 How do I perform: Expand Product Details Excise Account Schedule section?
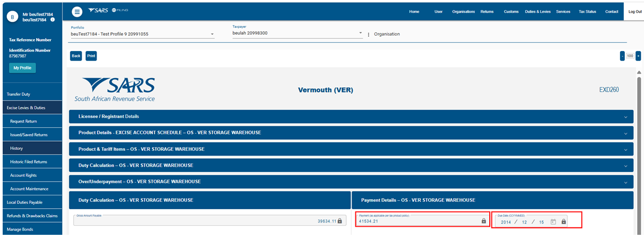click(x=351, y=133)
